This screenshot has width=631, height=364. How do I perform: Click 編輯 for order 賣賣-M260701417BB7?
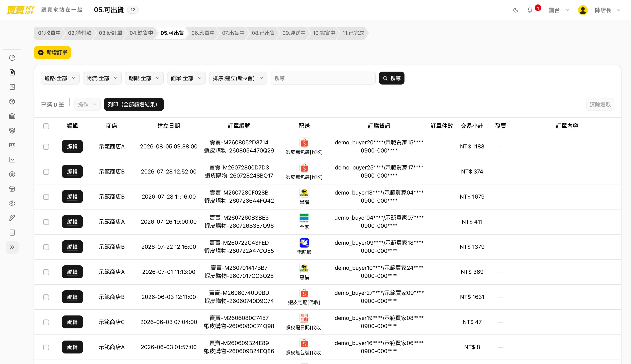(72, 272)
